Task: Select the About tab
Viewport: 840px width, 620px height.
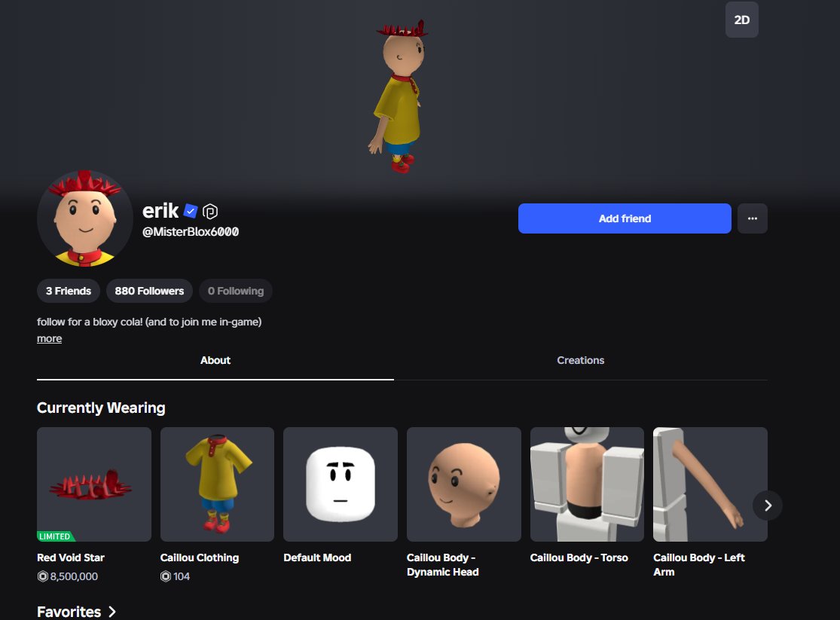Action: tap(215, 361)
